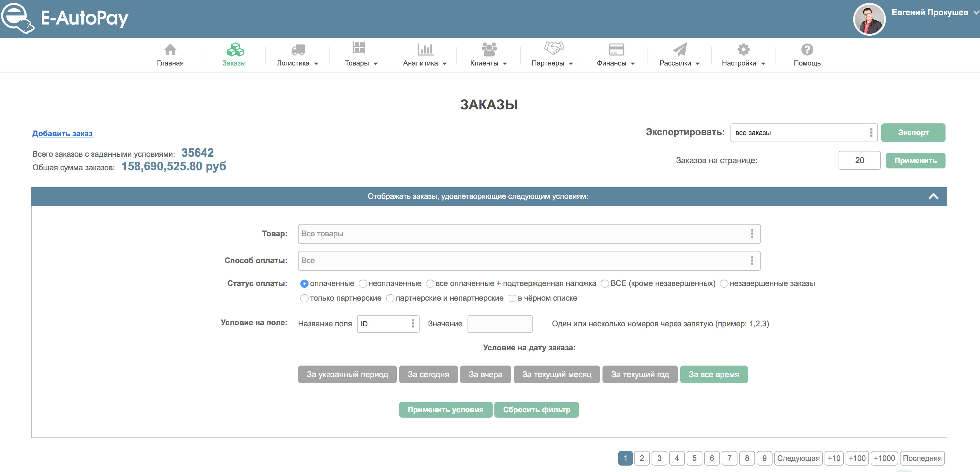
Task: Open the Способ оплаты dropdown
Action: (x=529, y=261)
